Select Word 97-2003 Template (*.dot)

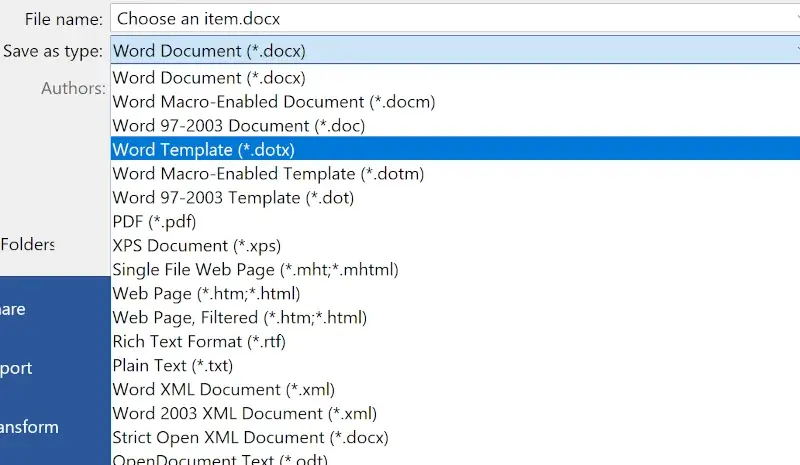tap(233, 198)
